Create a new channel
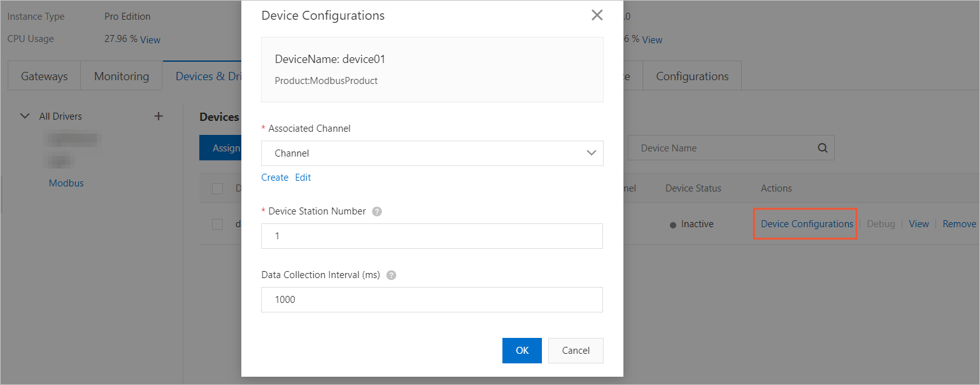The image size is (980, 385). pyautogui.click(x=274, y=177)
